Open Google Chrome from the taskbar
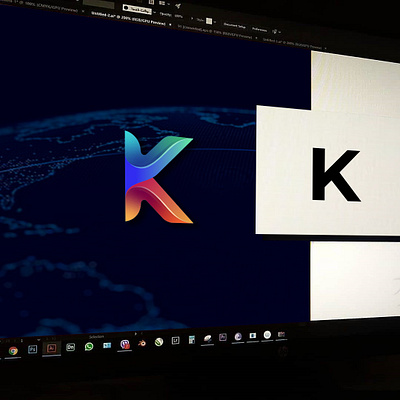400x400 pixels. tap(13, 351)
